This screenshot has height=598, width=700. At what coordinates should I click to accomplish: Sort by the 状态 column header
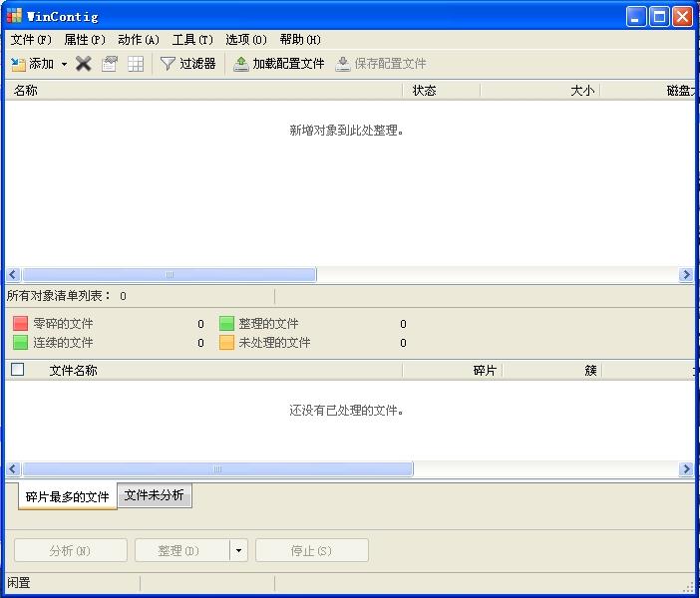point(442,91)
